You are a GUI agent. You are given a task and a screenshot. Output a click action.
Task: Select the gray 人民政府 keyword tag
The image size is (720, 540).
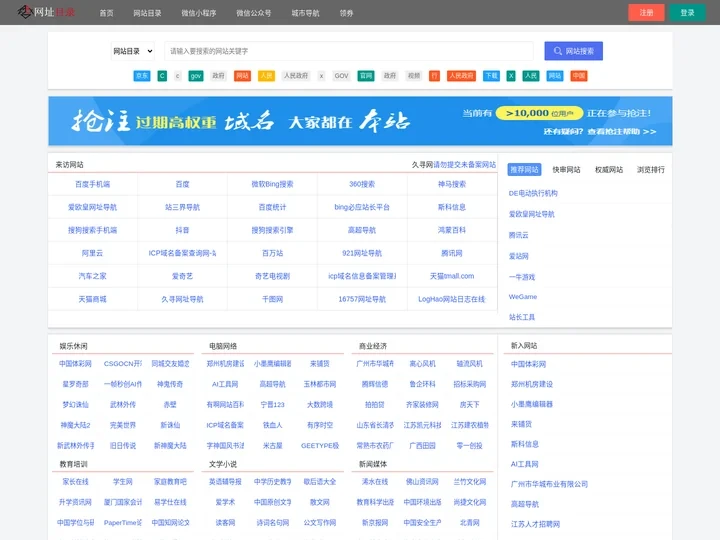click(x=296, y=76)
